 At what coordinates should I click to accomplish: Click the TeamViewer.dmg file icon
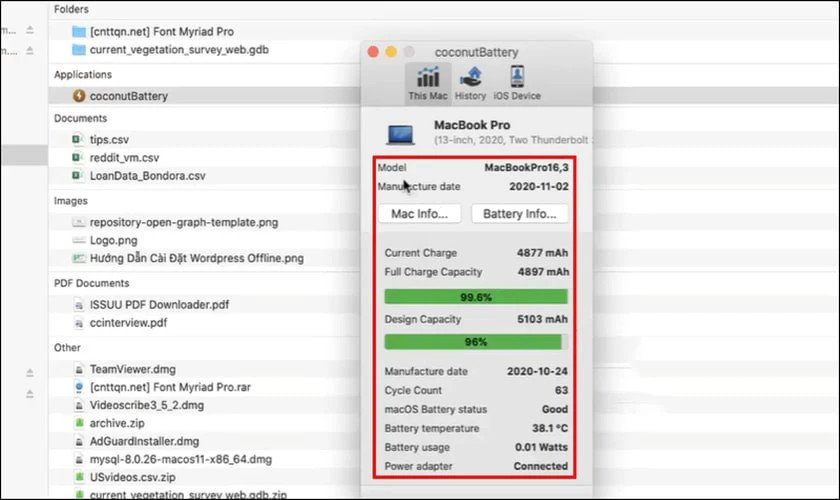pyautogui.click(x=80, y=369)
